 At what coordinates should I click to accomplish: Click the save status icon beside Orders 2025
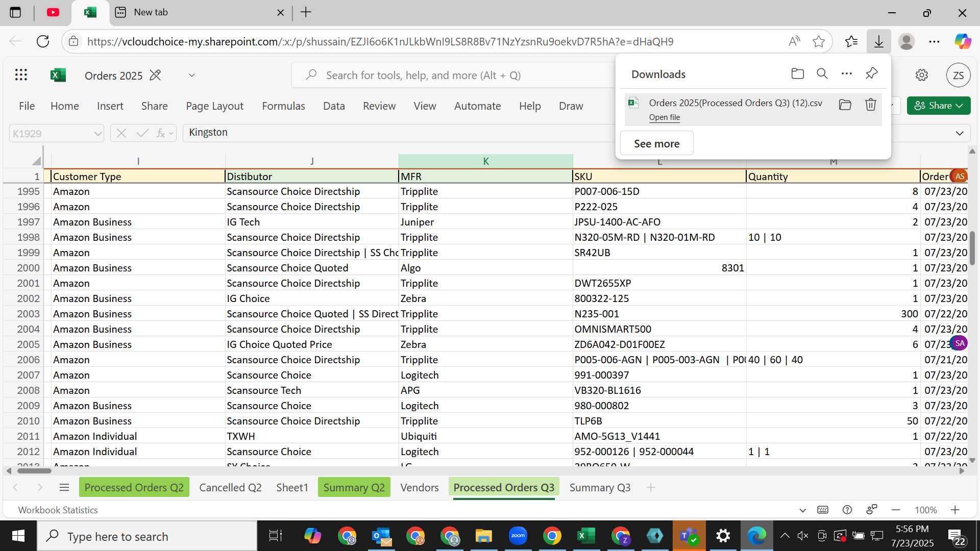(155, 76)
